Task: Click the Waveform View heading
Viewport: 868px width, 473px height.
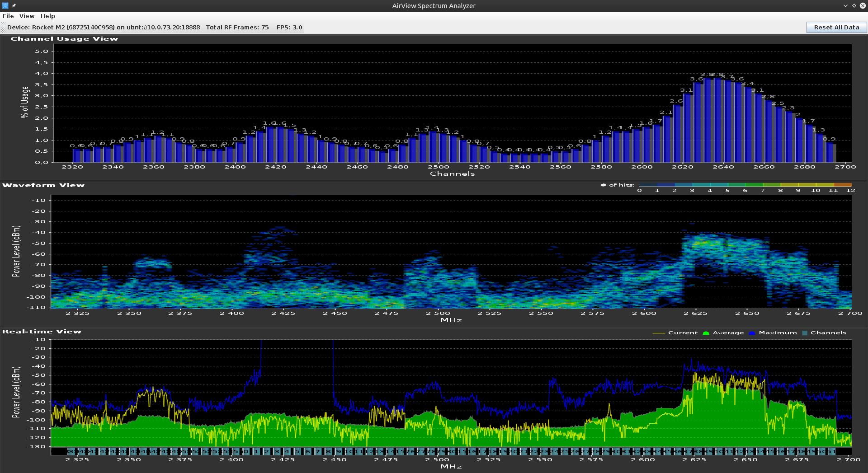Action: click(43, 185)
